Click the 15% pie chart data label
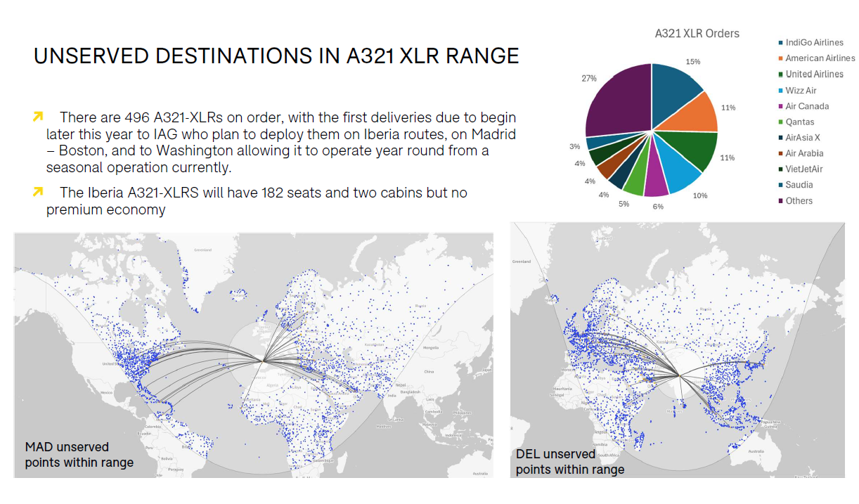 click(693, 62)
